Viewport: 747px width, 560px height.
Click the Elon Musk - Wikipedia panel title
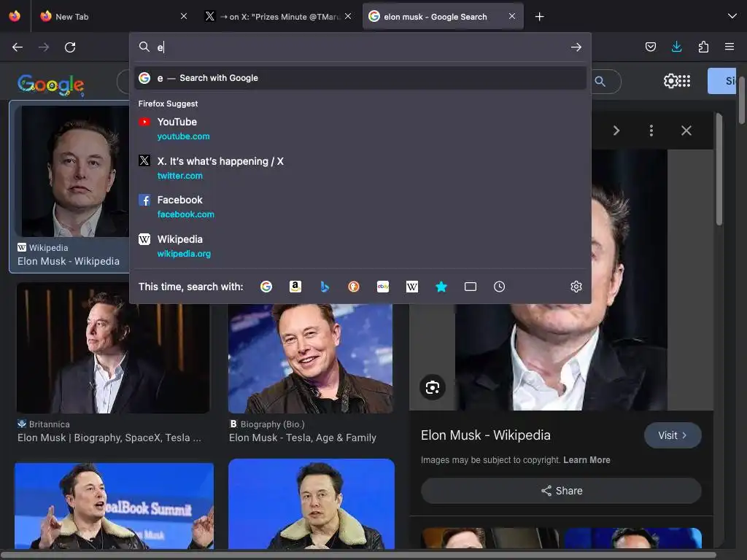(x=485, y=435)
